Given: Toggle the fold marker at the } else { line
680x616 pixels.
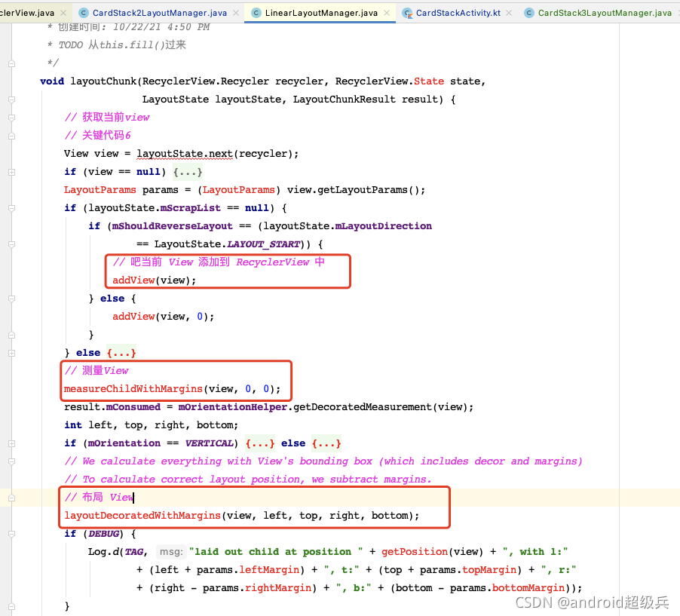Looking at the screenshot, I should click(12, 299).
